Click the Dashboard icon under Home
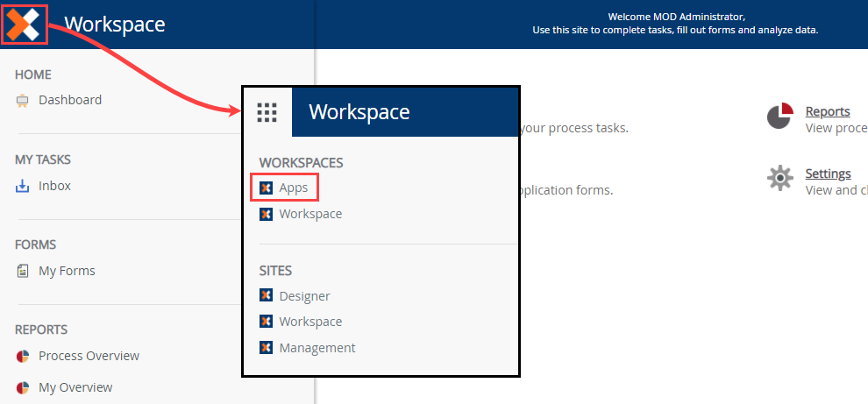This screenshot has width=868, height=404. pos(23,101)
